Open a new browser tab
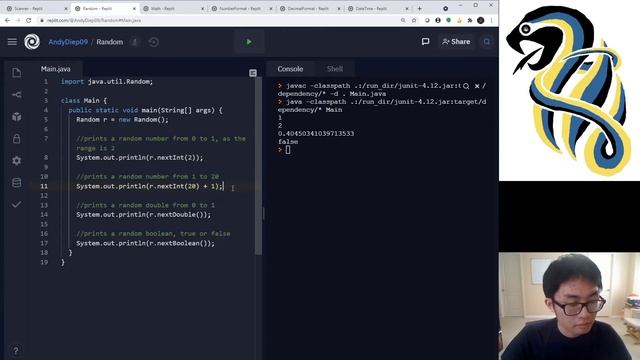The image size is (640, 360). (420, 8)
